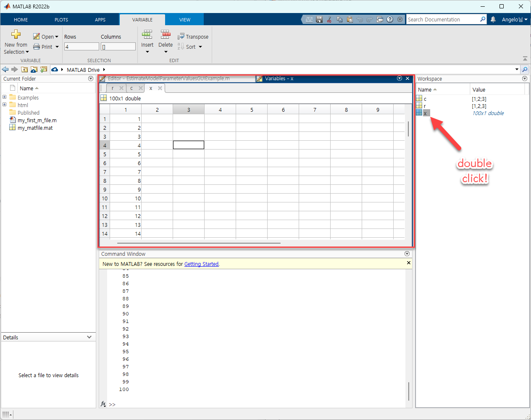Click the Simulink waveform icon
The height and width of the screenshot is (420, 531).
pyautogui.click(x=309, y=19)
